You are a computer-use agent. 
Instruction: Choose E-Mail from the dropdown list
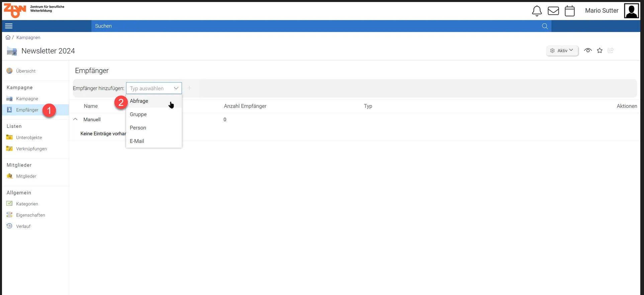[x=154, y=141]
